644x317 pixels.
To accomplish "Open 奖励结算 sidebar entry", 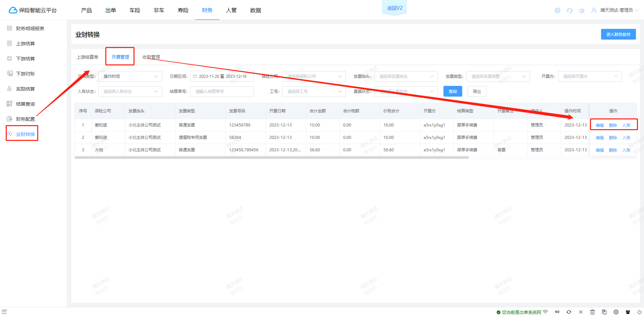I will [x=25, y=89].
